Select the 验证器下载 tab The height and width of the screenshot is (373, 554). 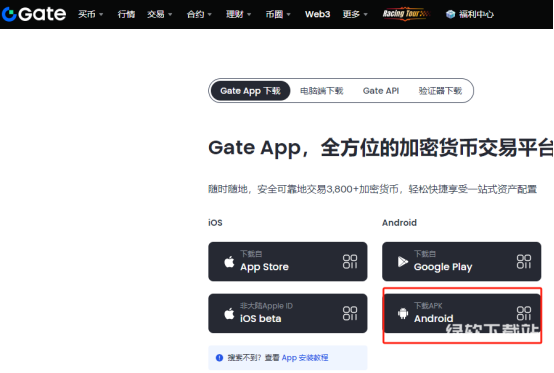(x=440, y=91)
